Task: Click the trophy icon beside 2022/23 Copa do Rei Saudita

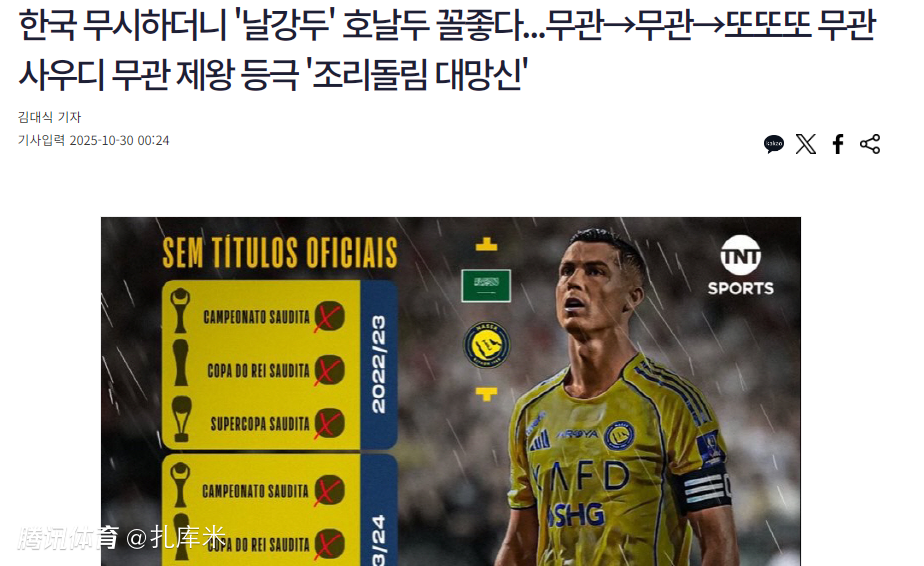Action: coord(180,363)
